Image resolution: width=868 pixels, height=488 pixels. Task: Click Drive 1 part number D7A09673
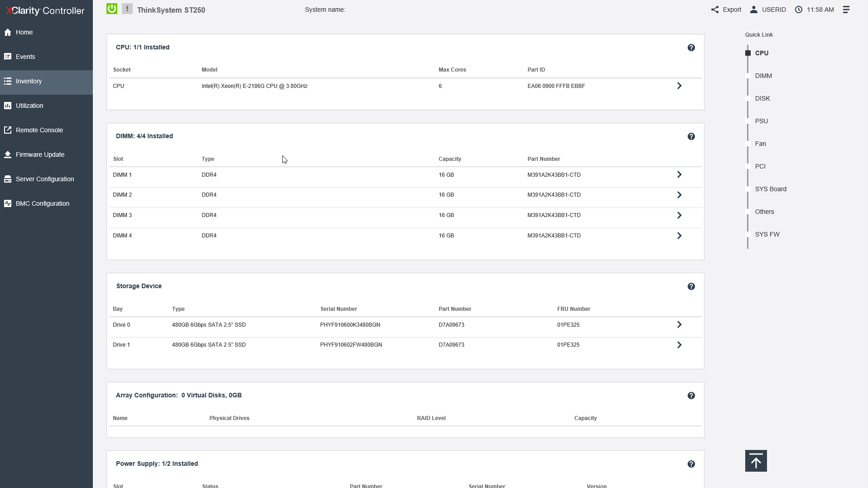point(451,345)
